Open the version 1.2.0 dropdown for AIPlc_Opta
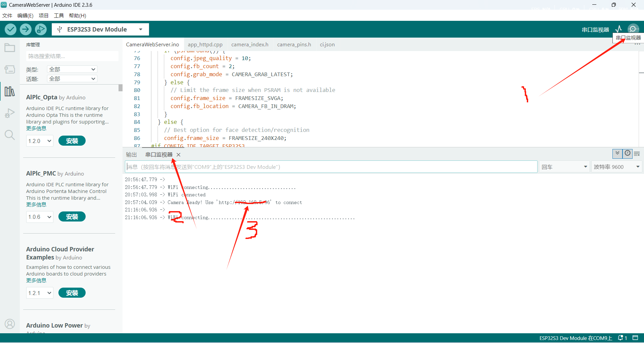644x343 pixels. click(40, 141)
